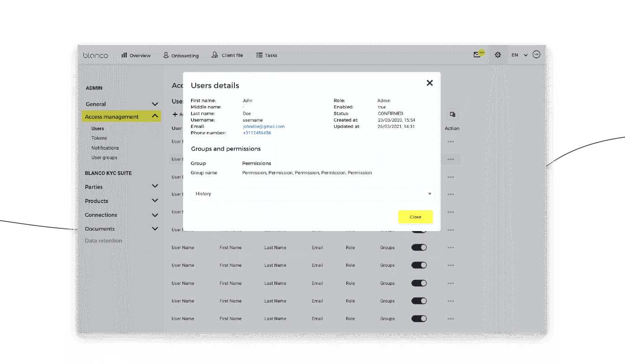Click the blanco logo in header
This screenshot has width=625, height=364.
(95, 55)
